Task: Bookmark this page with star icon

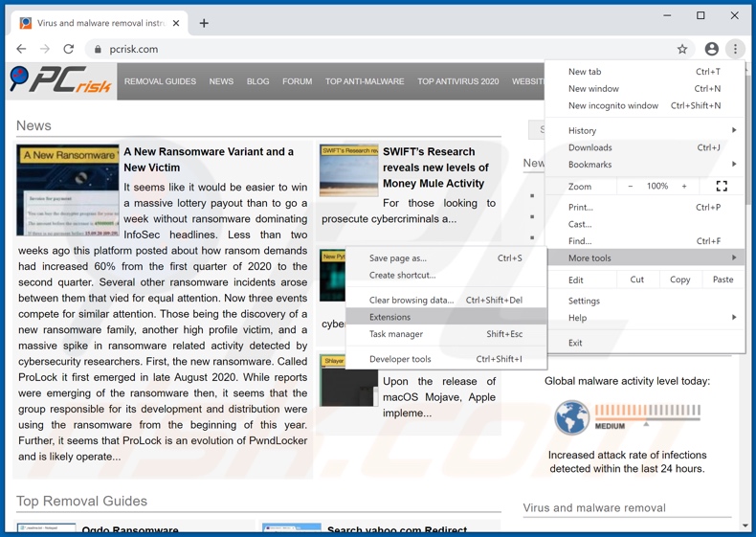Action: click(681, 49)
